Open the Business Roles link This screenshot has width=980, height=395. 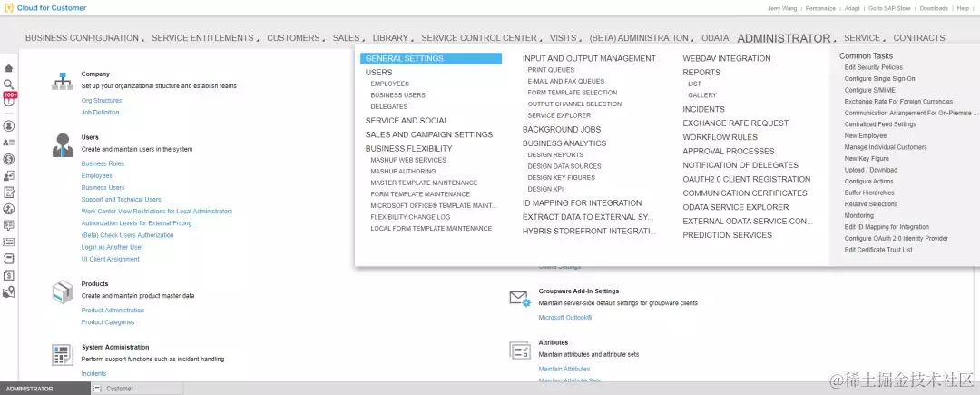[103, 163]
